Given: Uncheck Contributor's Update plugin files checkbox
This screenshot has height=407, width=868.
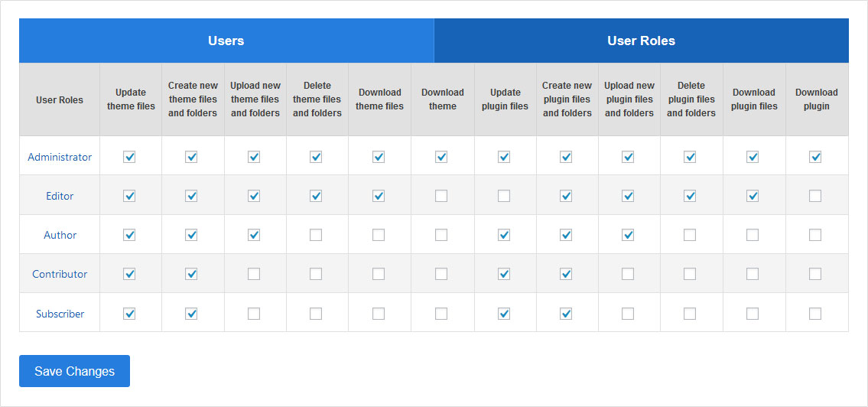Looking at the screenshot, I should tap(504, 274).
